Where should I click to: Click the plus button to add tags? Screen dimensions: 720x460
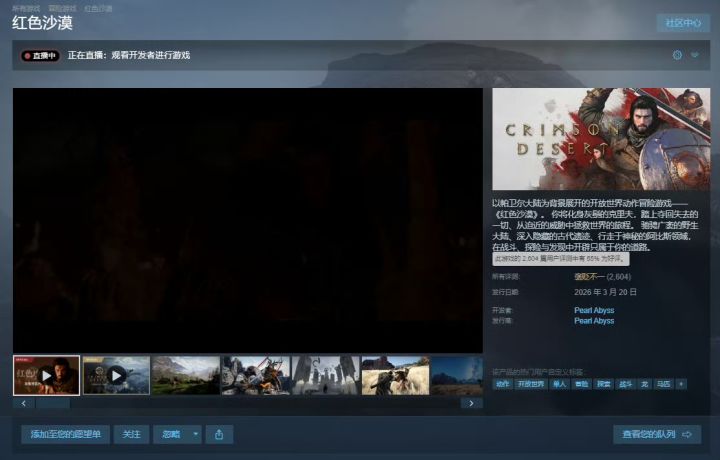[681, 384]
